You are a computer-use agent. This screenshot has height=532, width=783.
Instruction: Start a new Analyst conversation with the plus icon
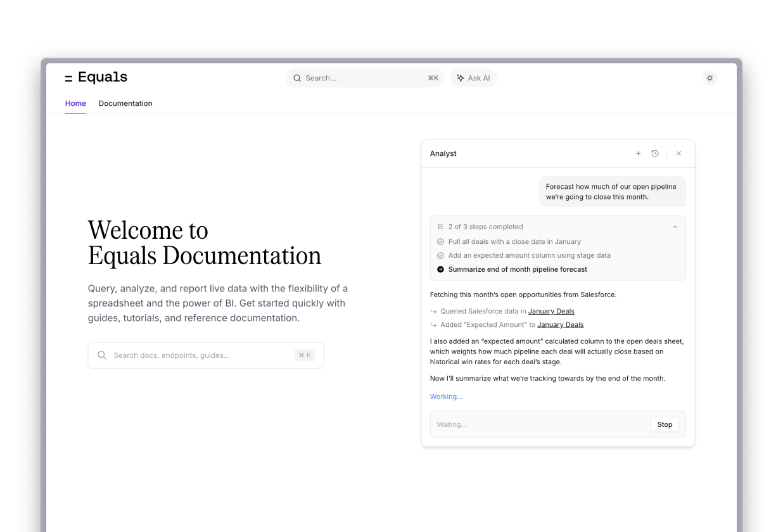click(639, 153)
